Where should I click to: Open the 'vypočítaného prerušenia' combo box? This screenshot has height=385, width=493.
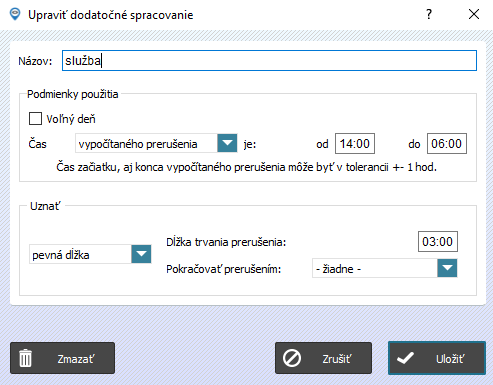click(156, 144)
